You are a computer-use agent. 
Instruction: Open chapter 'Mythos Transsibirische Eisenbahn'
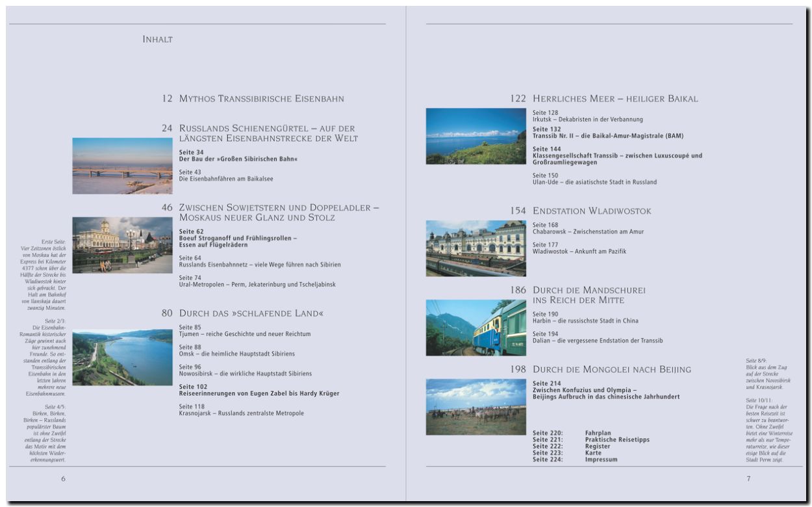pos(261,99)
